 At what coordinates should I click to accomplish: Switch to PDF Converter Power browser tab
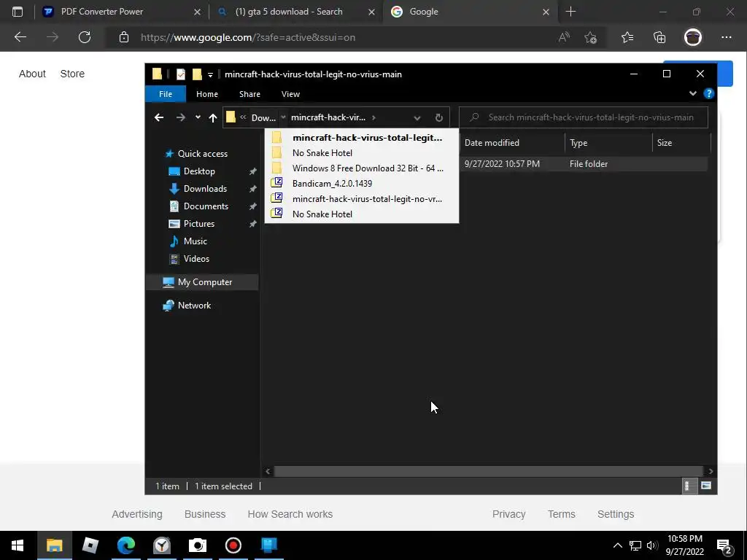coord(122,12)
